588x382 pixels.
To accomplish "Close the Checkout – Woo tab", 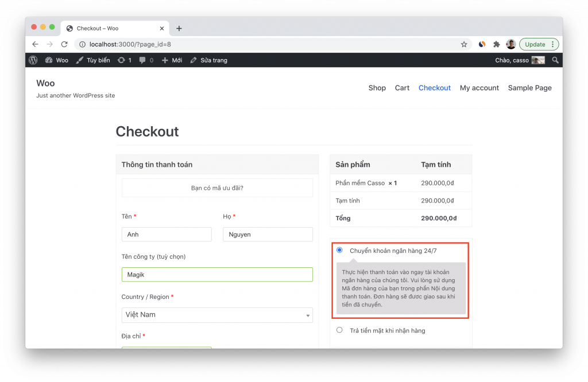I will coord(161,29).
